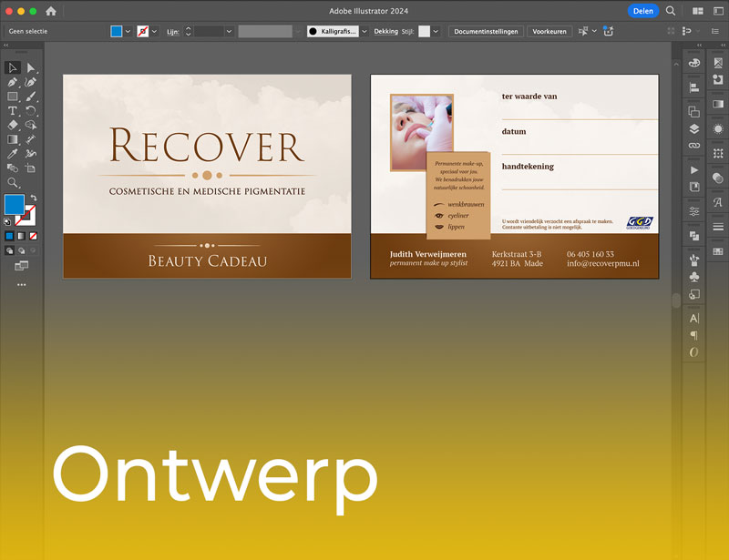Select the Selection arrow tool

[x=13, y=68]
